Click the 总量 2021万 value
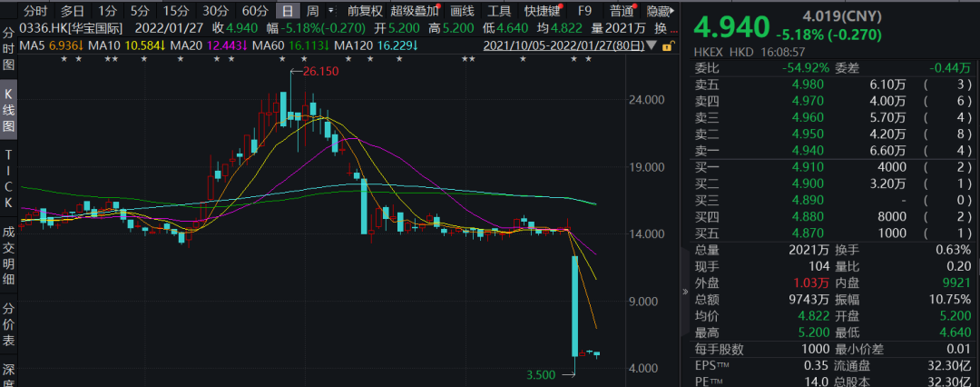 (808, 250)
